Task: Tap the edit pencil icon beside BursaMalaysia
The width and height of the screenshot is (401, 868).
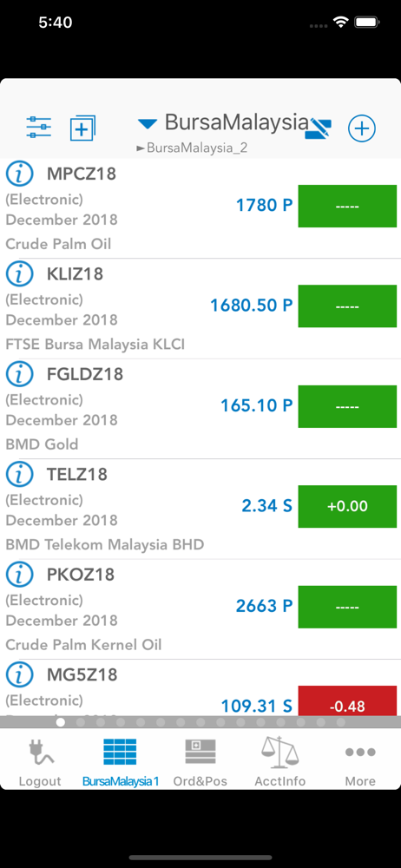Action: pyautogui.click(x=321, y=128)
